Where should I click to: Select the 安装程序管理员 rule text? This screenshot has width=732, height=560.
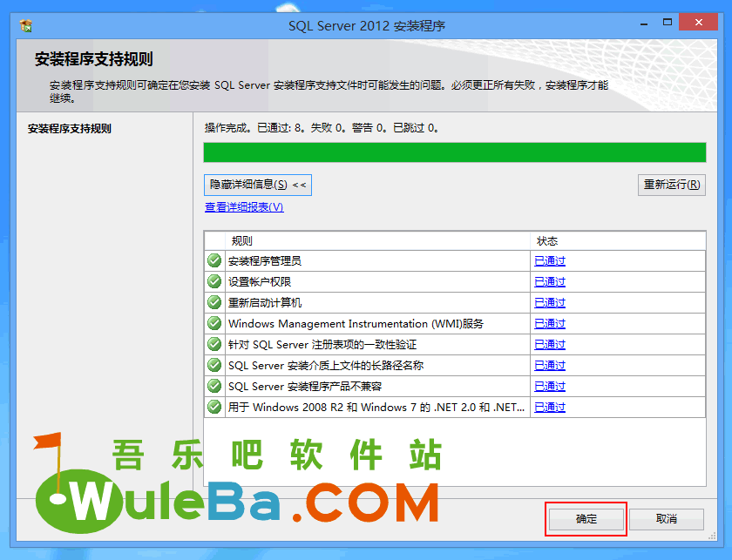point(265,261)
